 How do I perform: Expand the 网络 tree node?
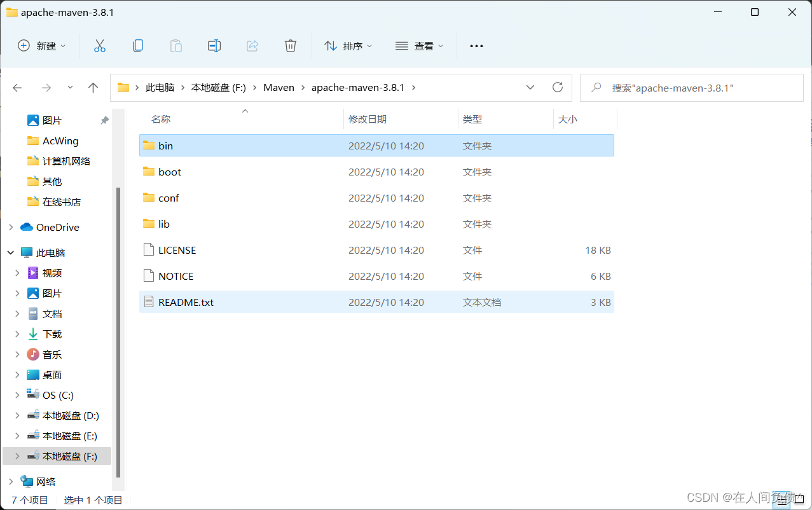[11, 481]
